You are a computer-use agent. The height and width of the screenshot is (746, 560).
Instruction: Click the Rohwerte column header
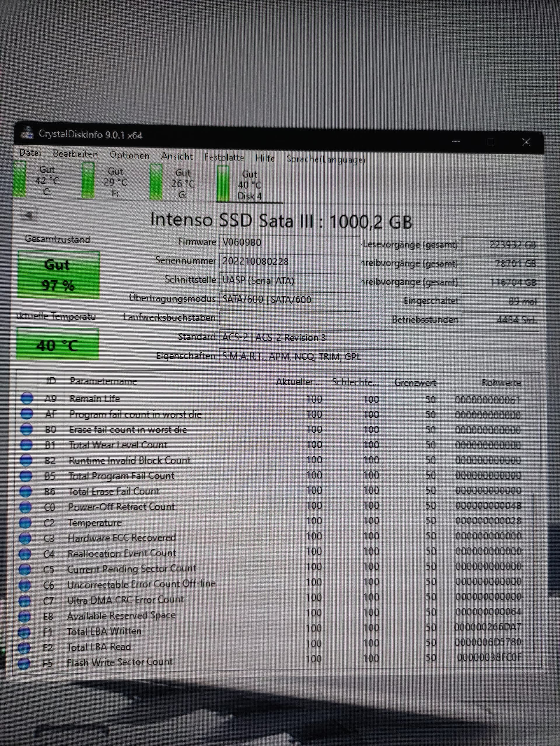pos(501,383)
